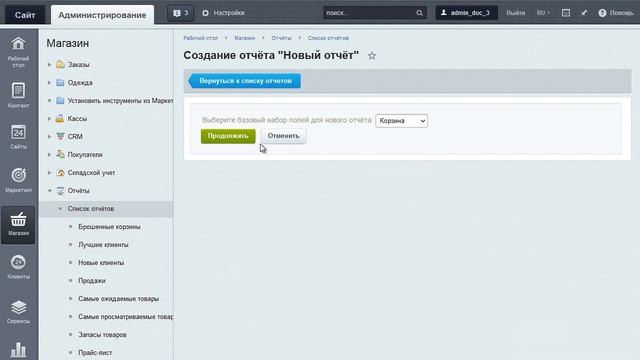Screen dimensions: 640x360
Task: Click the Покупатели icon in tree
Action: [60, 154]
